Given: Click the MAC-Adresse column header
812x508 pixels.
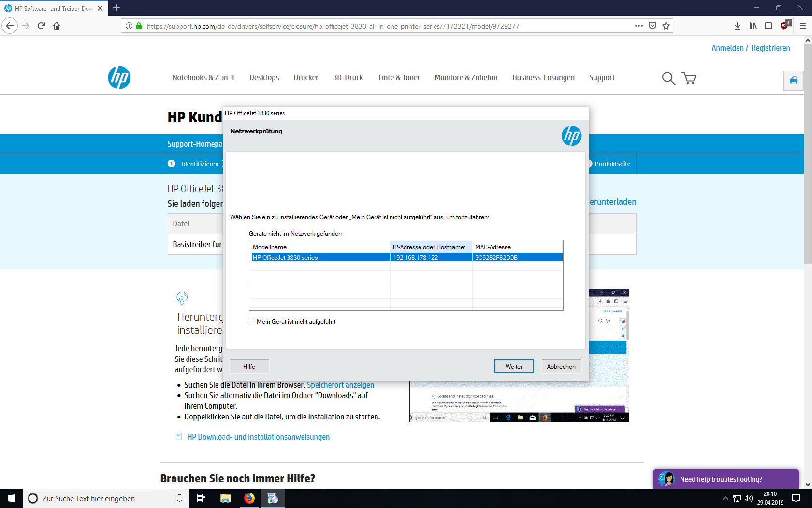Looking at the screenshot, I should click(518, 247).
